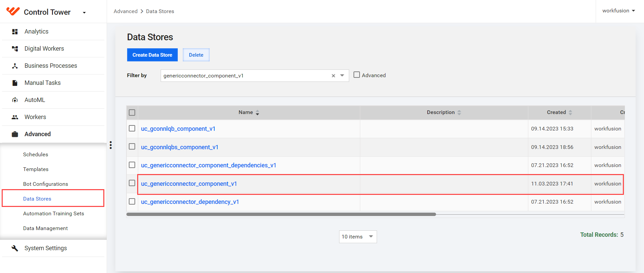644x273 pixels.
Task: Check the uc_gconnlqbs_component_v1 row checkbox
Action: click(x=132, y=147)
